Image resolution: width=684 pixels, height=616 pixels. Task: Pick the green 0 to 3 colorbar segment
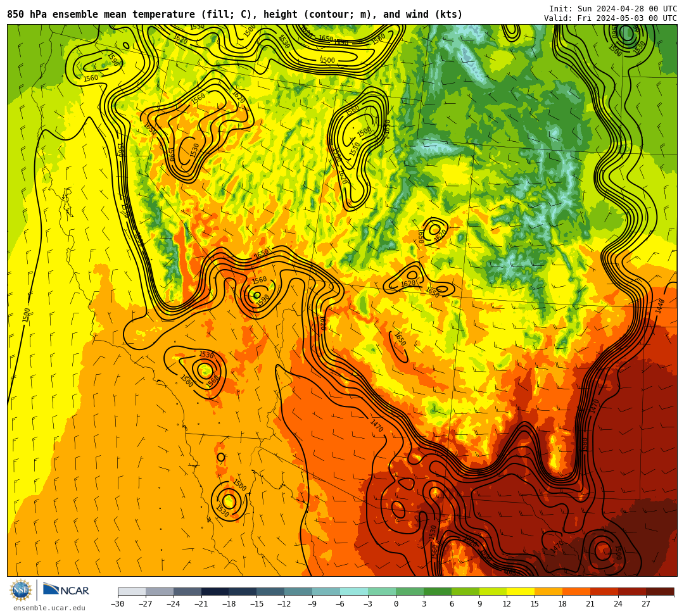tap(410, 591)
